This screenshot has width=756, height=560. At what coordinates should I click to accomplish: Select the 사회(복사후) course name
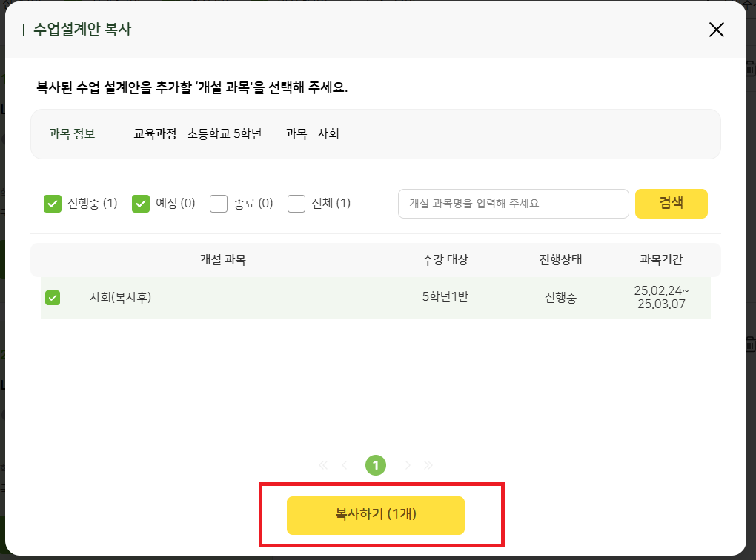coord(120,298)
